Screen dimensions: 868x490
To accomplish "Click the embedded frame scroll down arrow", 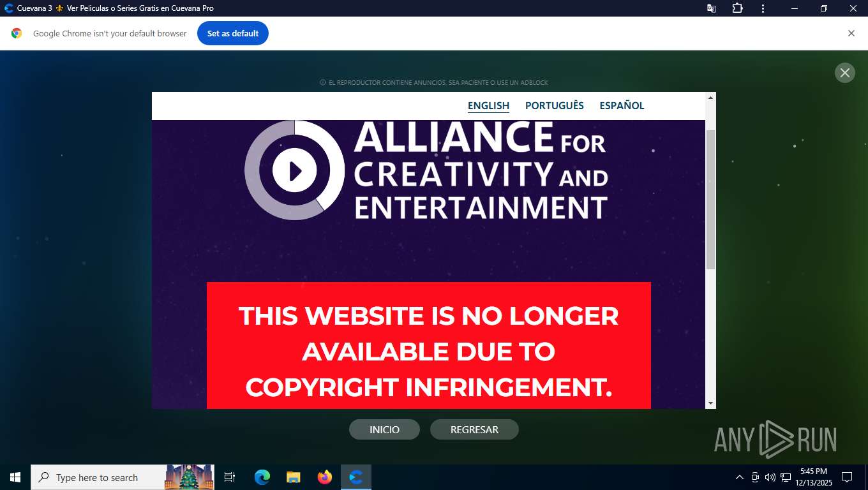I will (710, 403).
